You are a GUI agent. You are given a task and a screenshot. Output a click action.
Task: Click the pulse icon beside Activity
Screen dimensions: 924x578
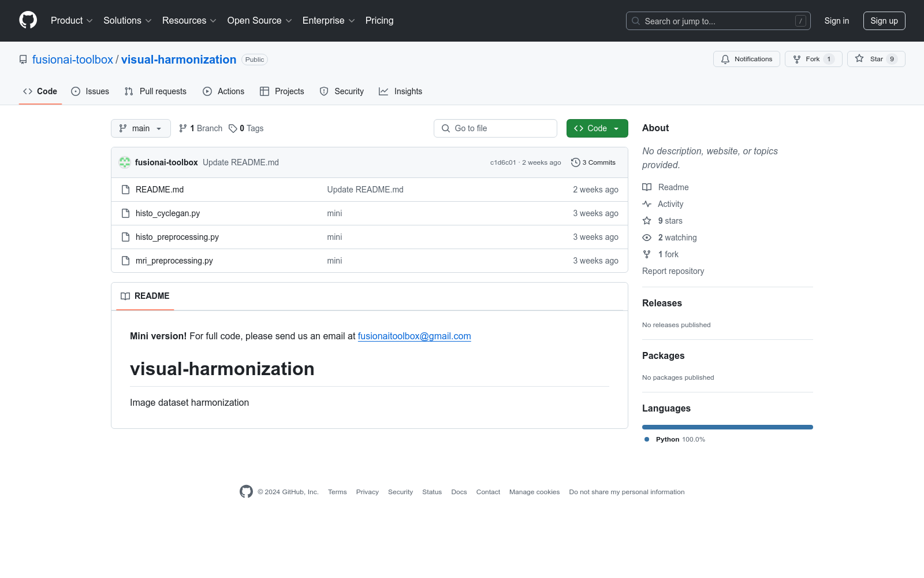pos(647,204)
